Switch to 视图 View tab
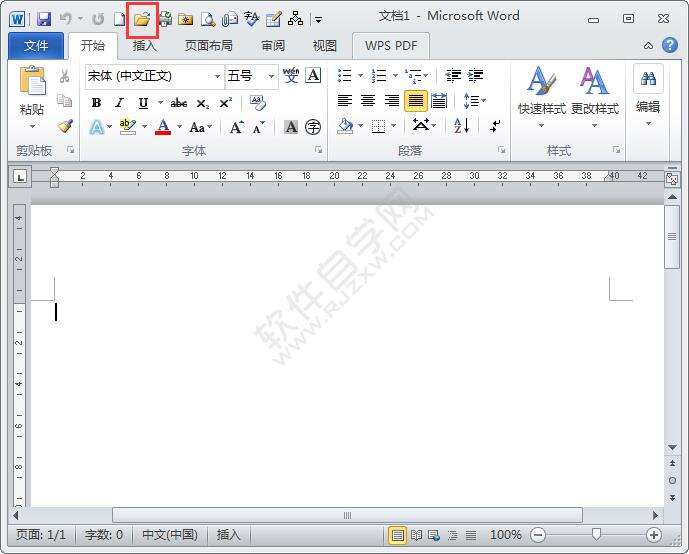This screenshot has height=554, width=689. [x=325, y=46]
